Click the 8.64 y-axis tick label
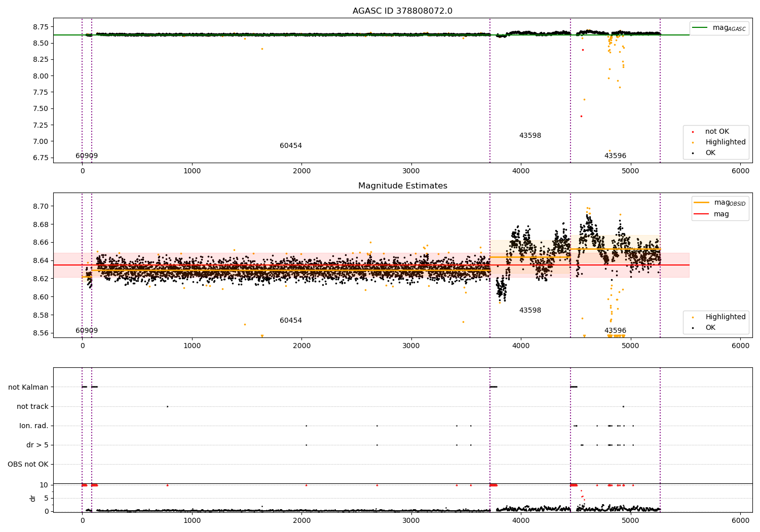The width and height of the screenshot is (760, 532). pos(40,261)
